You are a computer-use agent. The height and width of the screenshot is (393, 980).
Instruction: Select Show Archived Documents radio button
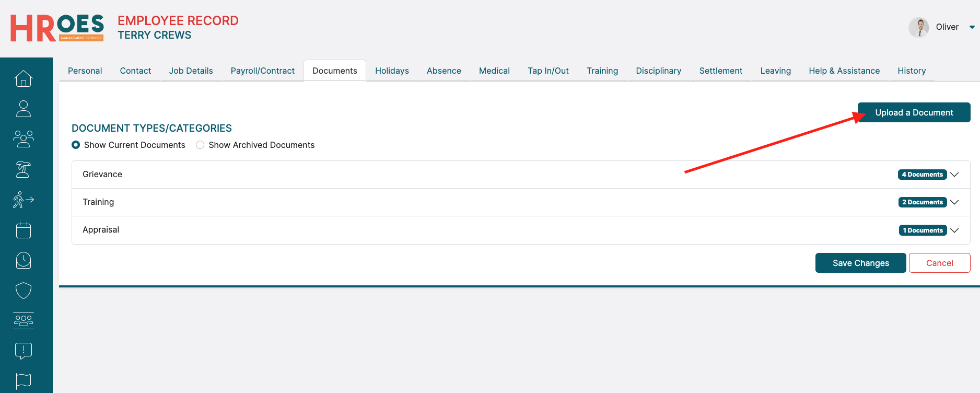point(200,145)
